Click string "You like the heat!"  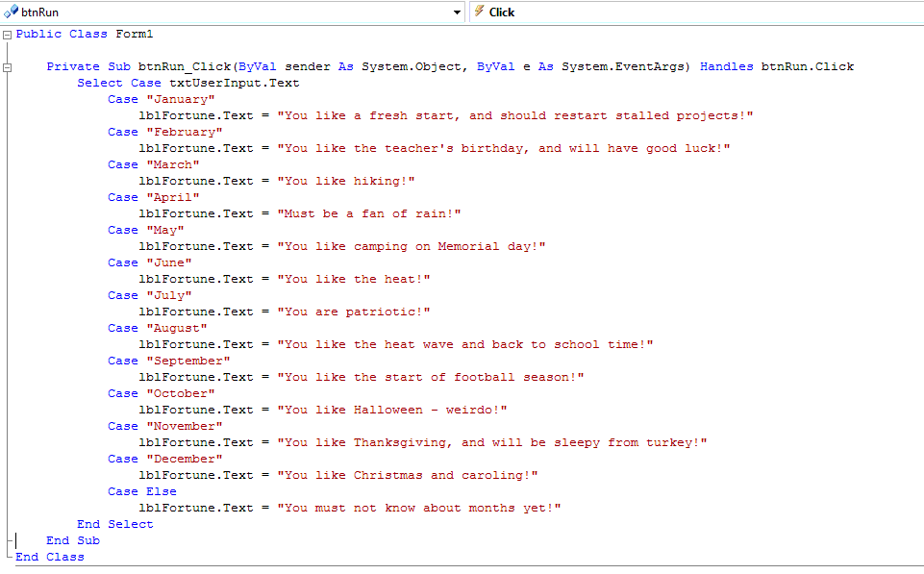point(354,280)
